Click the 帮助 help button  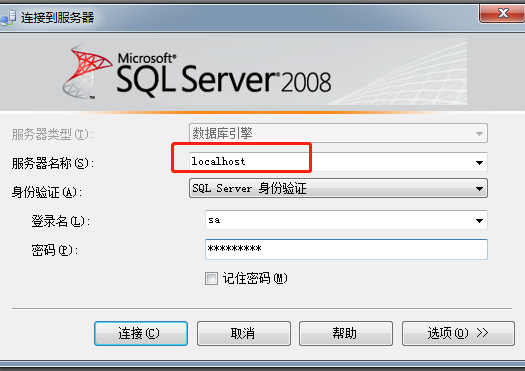(x=346, y=333)
